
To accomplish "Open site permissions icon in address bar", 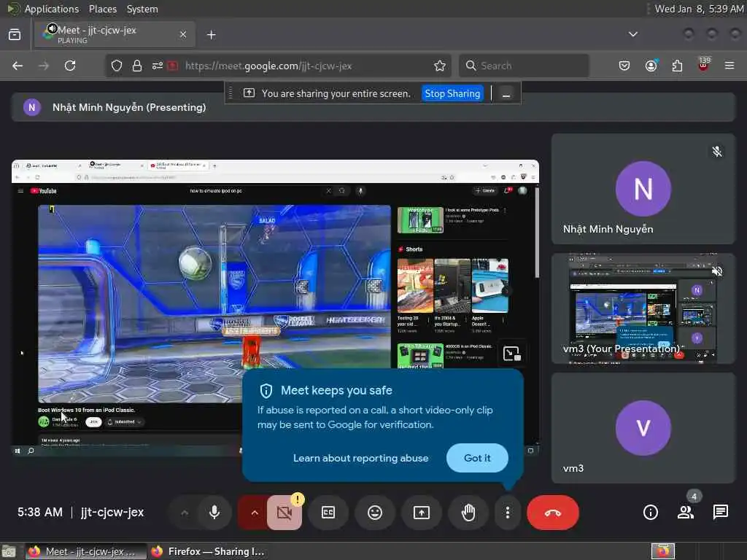I will click(x=158, y=66).
